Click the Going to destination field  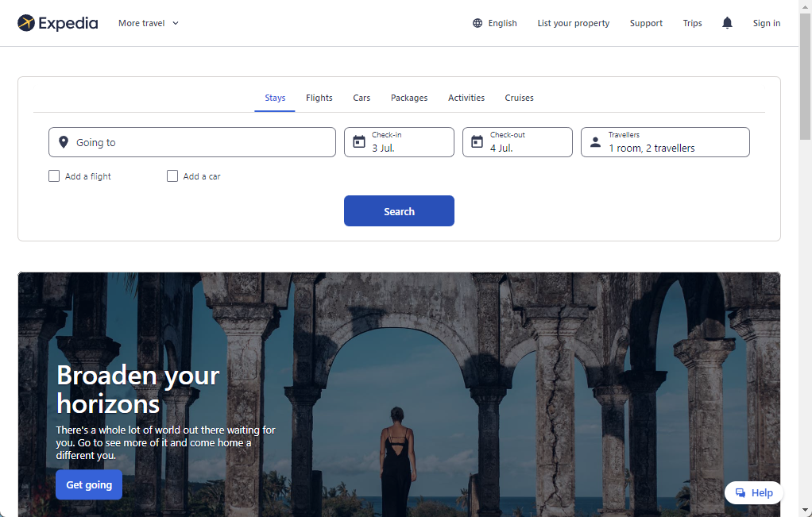tap(192, 142)
